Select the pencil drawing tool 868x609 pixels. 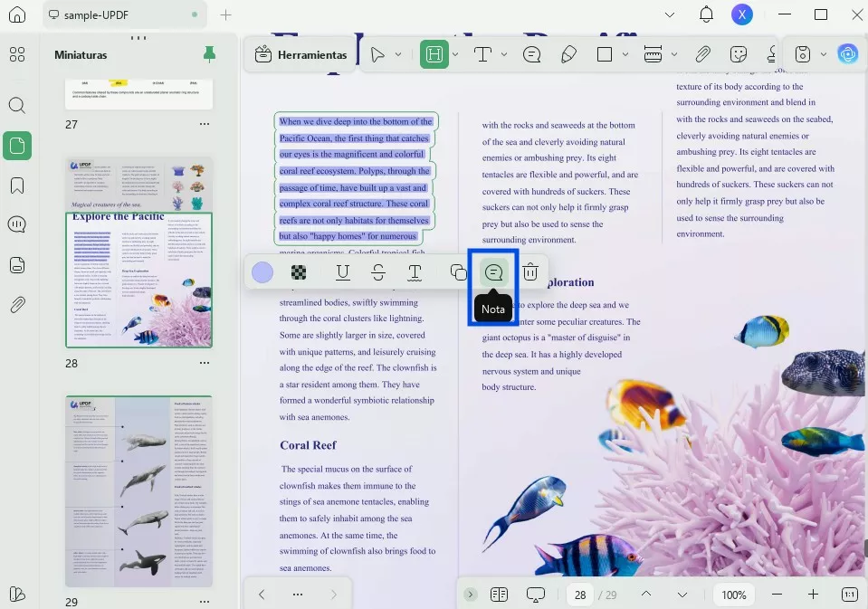568,54
